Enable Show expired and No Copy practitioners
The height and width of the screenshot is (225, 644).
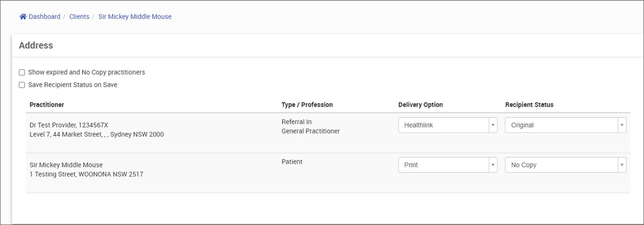pyautogui.click(x=22, y=72)
